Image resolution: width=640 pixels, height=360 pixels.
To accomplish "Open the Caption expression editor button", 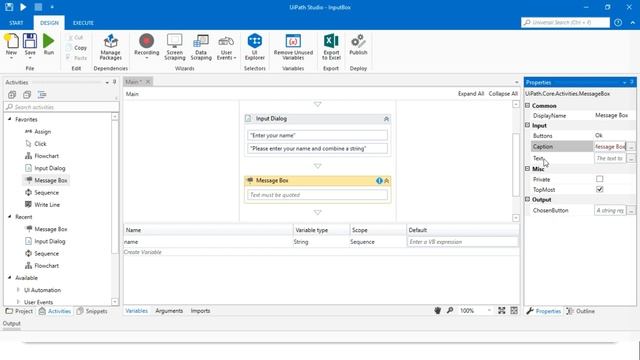I will 631,147.
